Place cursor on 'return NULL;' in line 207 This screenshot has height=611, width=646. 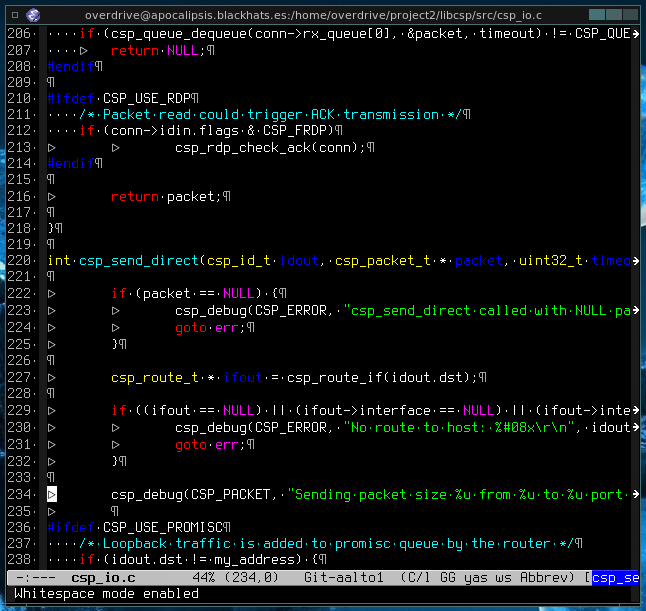[158, 51]
